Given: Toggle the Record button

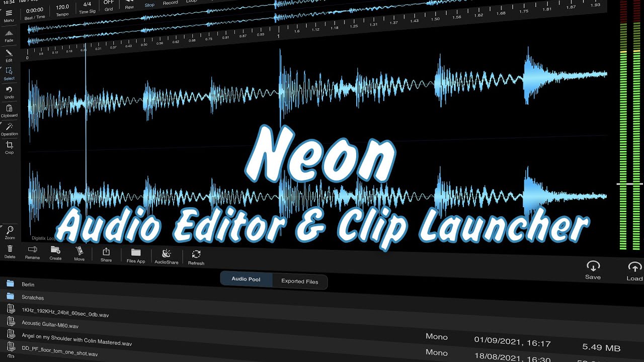Looking at the screenshot, I should pyautogui.click(x=170, y=3).
